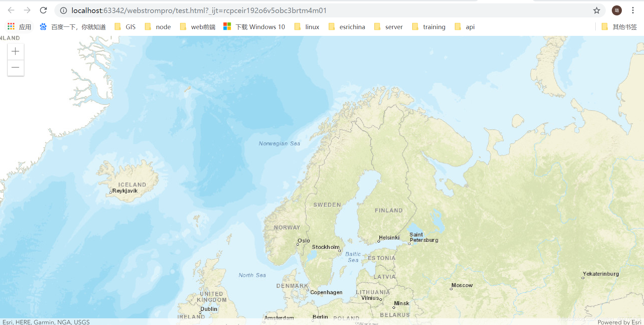The height and width of the screenshot is (325, 644).
Task: Open the server bookmark folder
Action: pos(388,27)
